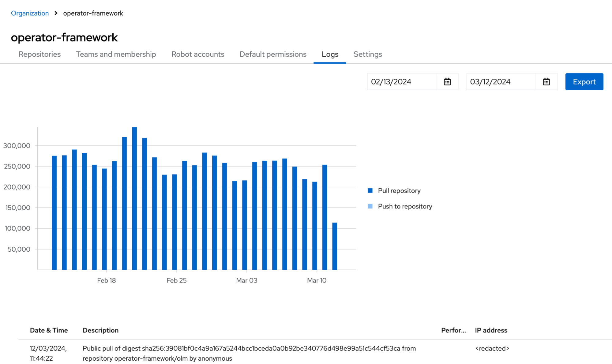Select the Logs tab
This screenshot has width=612, height=364.
330,54
